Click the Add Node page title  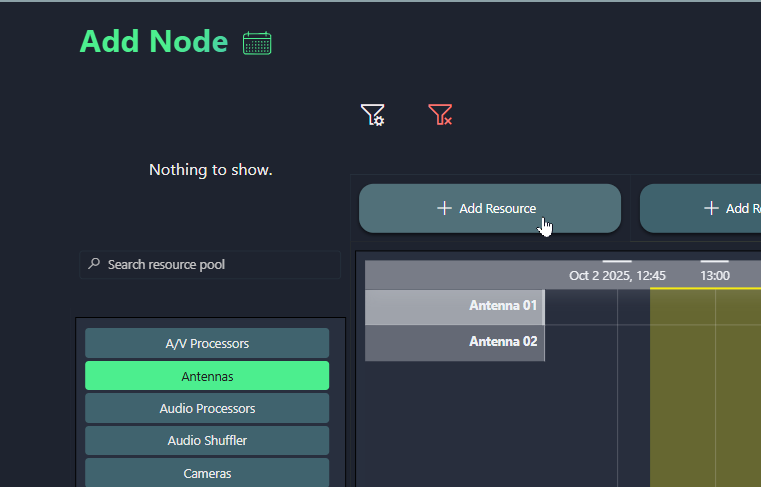point(153,42)
